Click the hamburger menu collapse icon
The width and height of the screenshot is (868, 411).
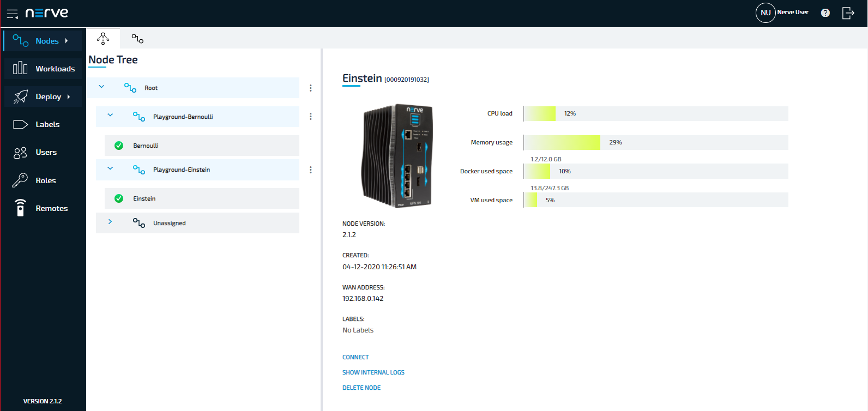12,14
